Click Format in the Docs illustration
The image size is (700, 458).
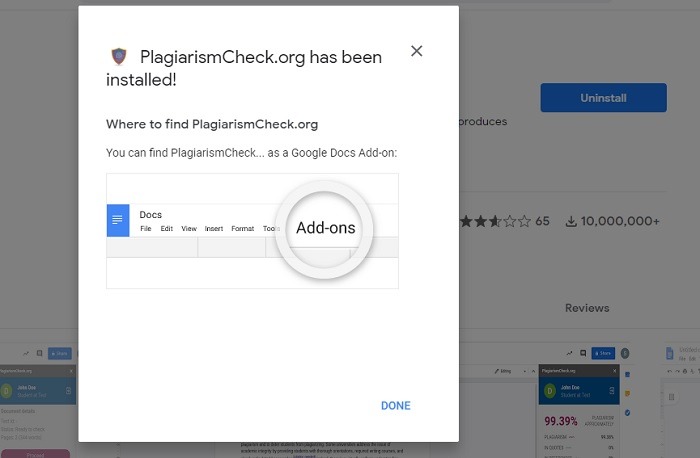click(242, 229)
